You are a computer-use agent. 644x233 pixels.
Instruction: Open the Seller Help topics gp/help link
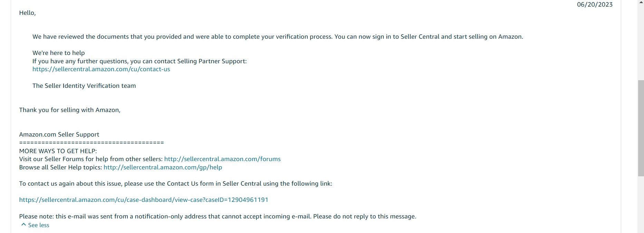(163, 167)
